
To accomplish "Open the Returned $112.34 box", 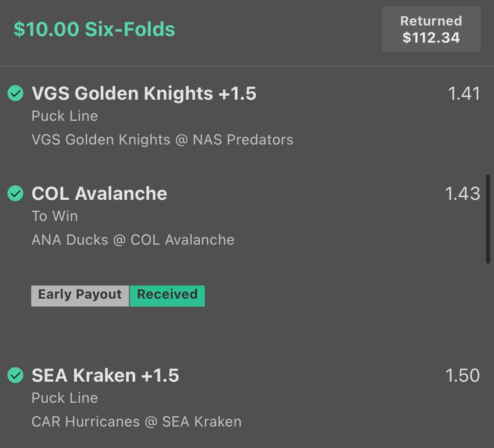I will pos(431,29).
